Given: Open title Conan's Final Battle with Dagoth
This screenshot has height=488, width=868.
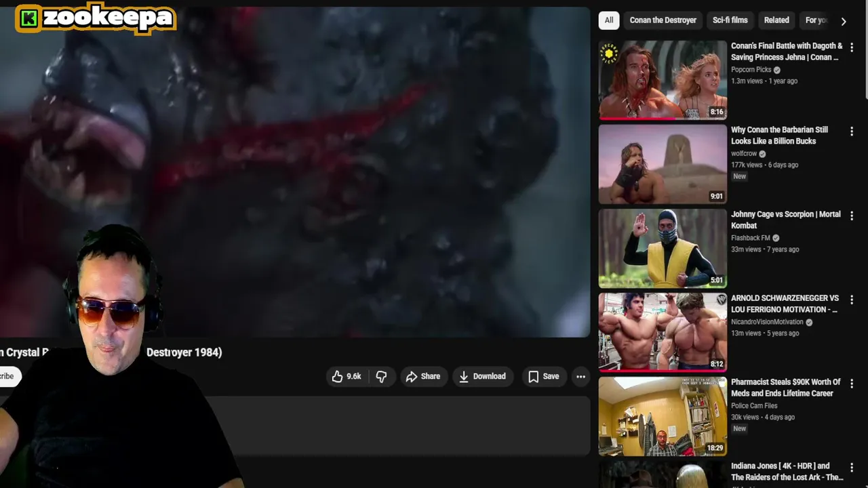Looking at the screenshot, I should point(787,52).
